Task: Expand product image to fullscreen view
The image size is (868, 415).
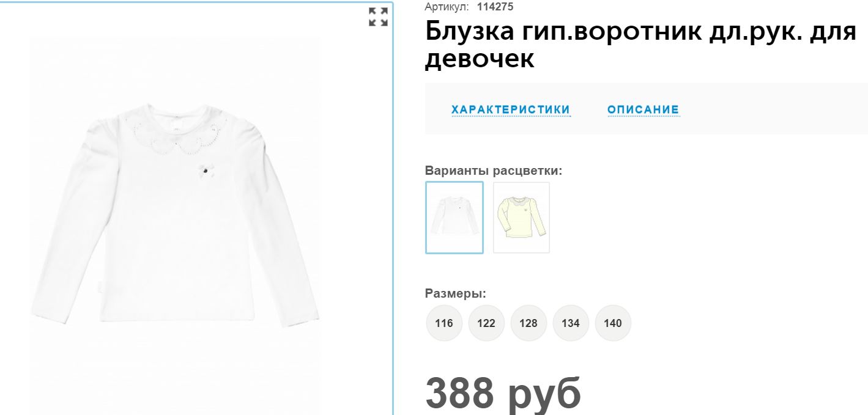Action: click(378, 17)
